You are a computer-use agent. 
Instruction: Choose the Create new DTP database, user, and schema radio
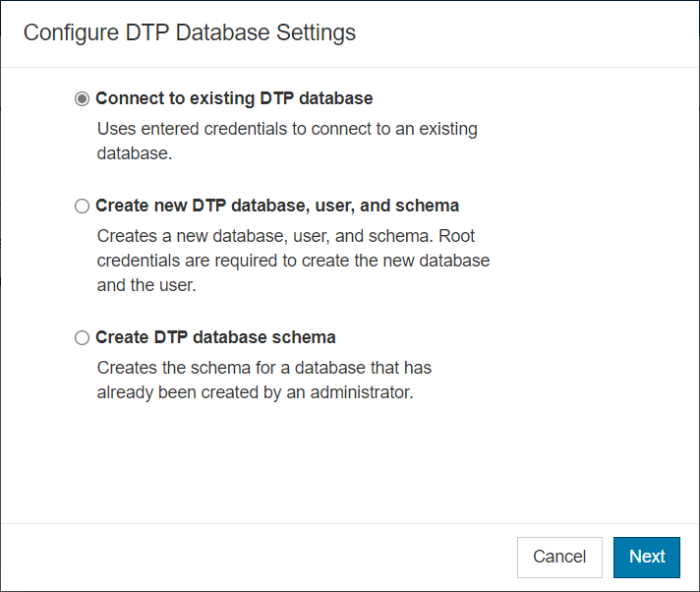82,206
